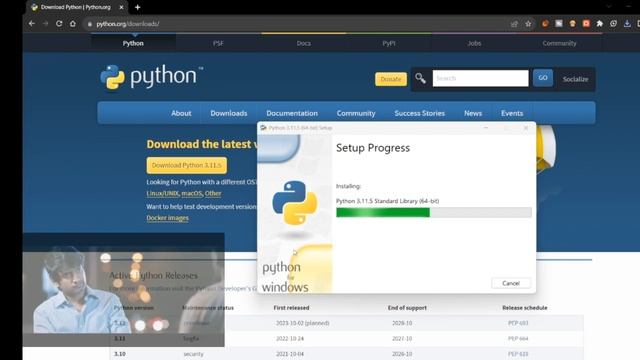Open the macOS link
The width and height of the screenshot is (640, 360).
[192, 193]
